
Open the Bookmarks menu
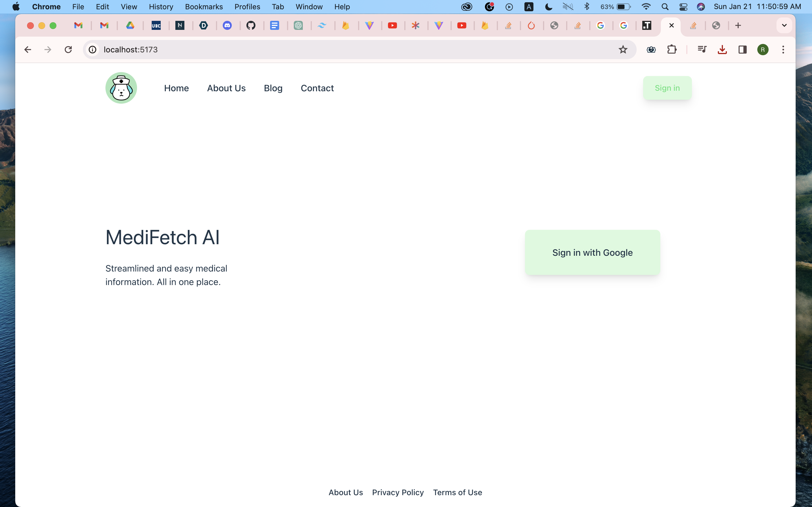point(204,7)
